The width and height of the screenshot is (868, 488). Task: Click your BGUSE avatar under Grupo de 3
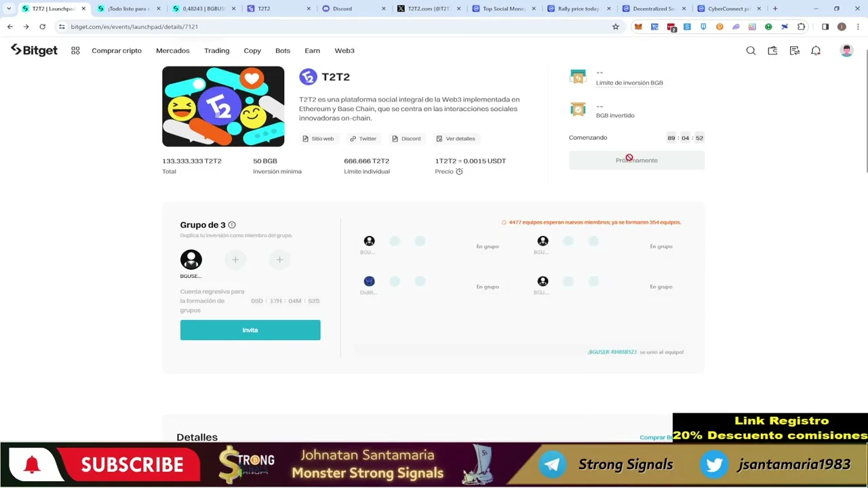coord(191,260)
